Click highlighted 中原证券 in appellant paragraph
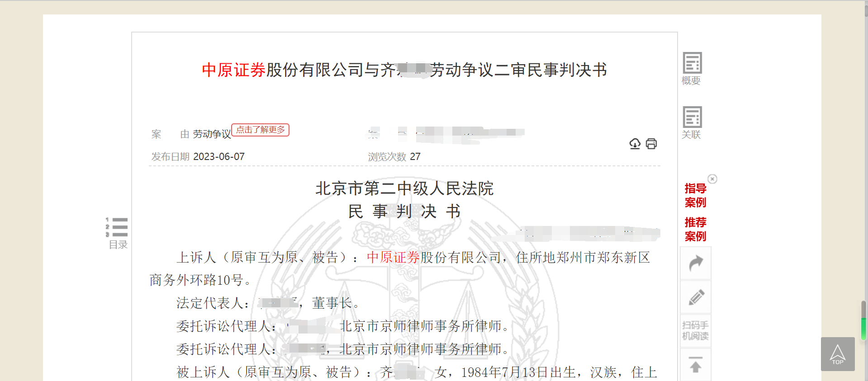 (393, 258)
